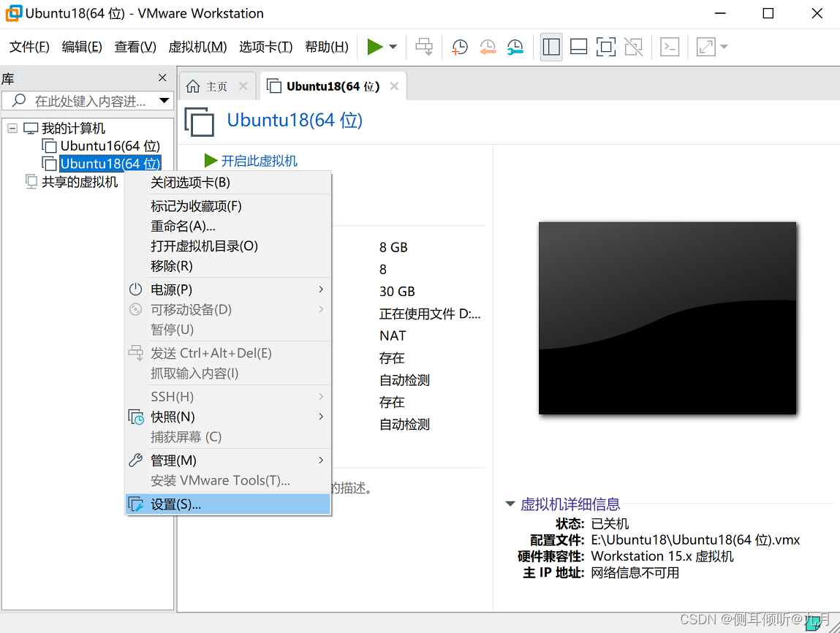Click the virtual machine screen thumbnail

point(667,318)
